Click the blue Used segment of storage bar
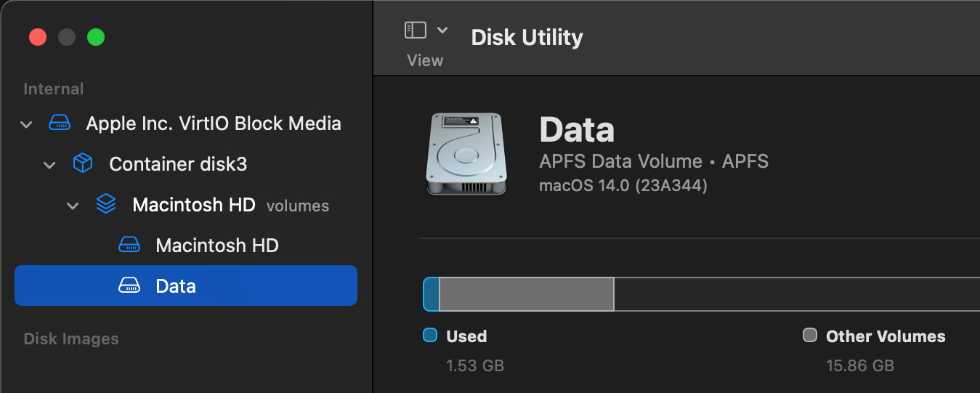Viewport: 980px width, 393px height. pyautogui.click(x=432, y=294)
